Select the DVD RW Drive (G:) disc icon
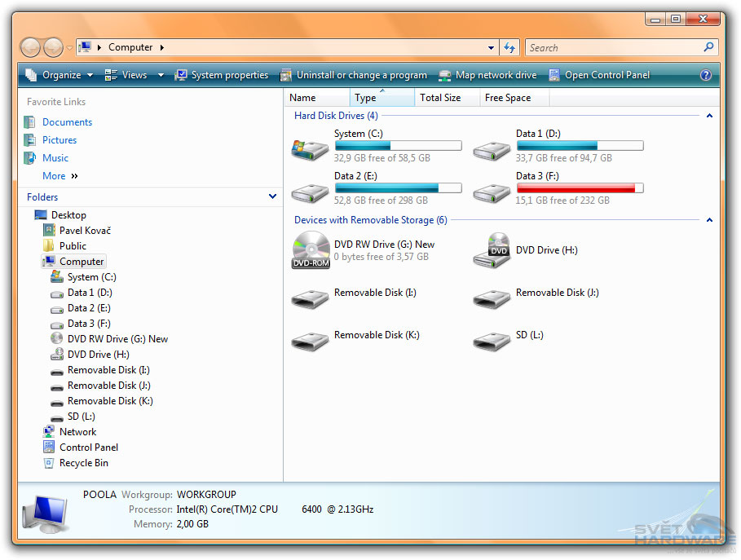 tap(311, 249)
